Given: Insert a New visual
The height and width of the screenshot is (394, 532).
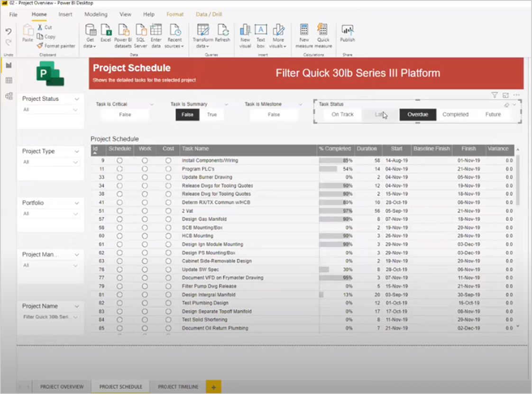Looking at the screenshot, I should (x=245, y=33).
